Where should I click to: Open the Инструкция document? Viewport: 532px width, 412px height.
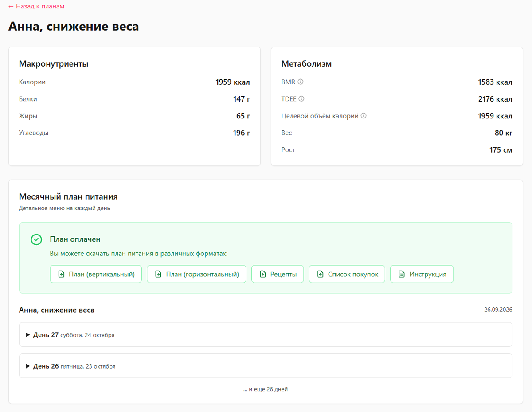422,274
